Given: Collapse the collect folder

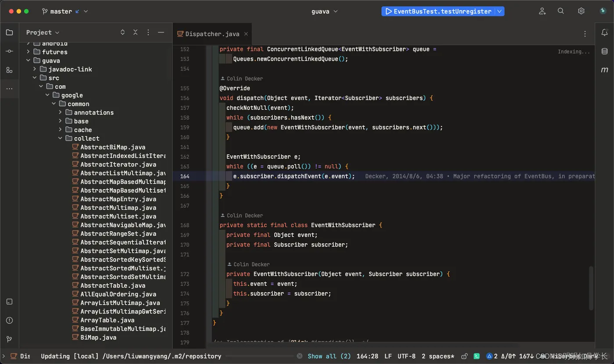Looking at the screenshot, I should coord(61,139).
